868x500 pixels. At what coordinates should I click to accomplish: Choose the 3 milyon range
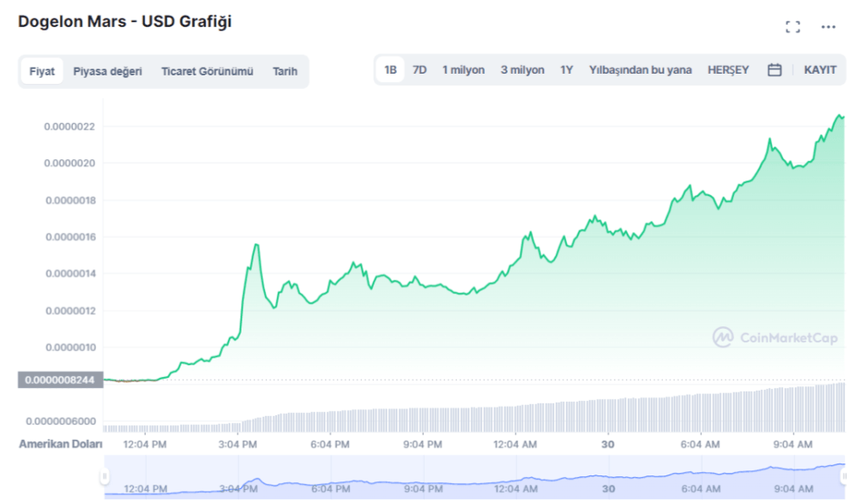coord(522,69)
